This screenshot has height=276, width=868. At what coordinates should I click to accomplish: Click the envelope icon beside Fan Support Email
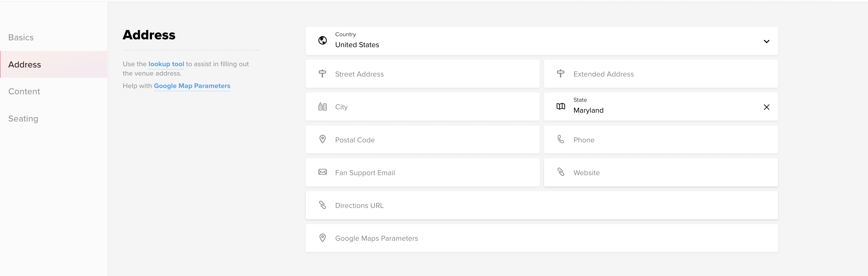[x=322, y=172]
